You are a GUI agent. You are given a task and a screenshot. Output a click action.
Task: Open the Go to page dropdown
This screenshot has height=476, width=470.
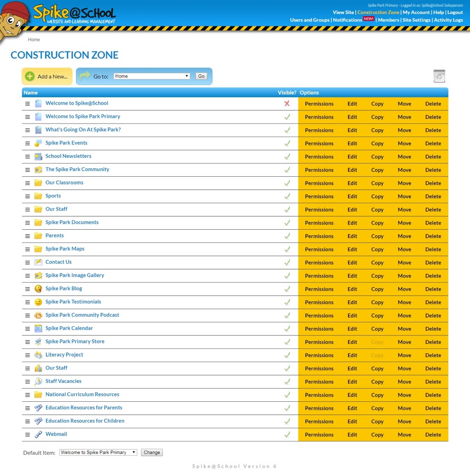151,76
